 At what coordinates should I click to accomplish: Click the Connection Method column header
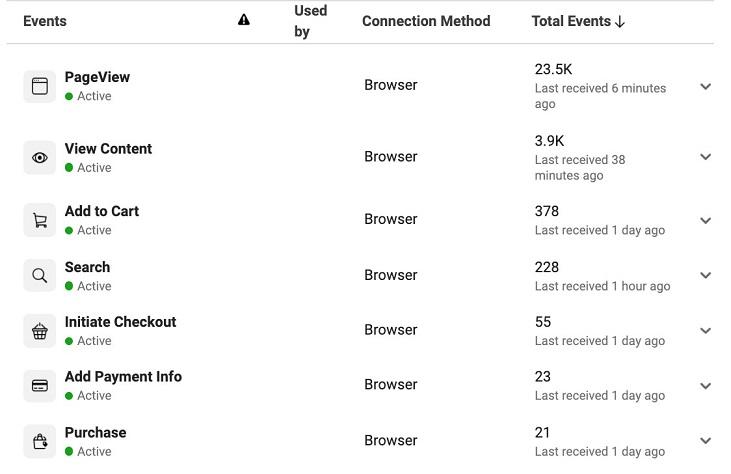point(426,21)
